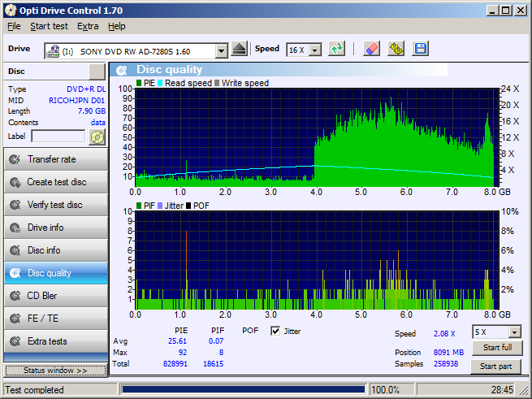The height and width of the screenshot is (399, 532).
Task: Click the Position value 8091 MB
Action: click(448, 353)
